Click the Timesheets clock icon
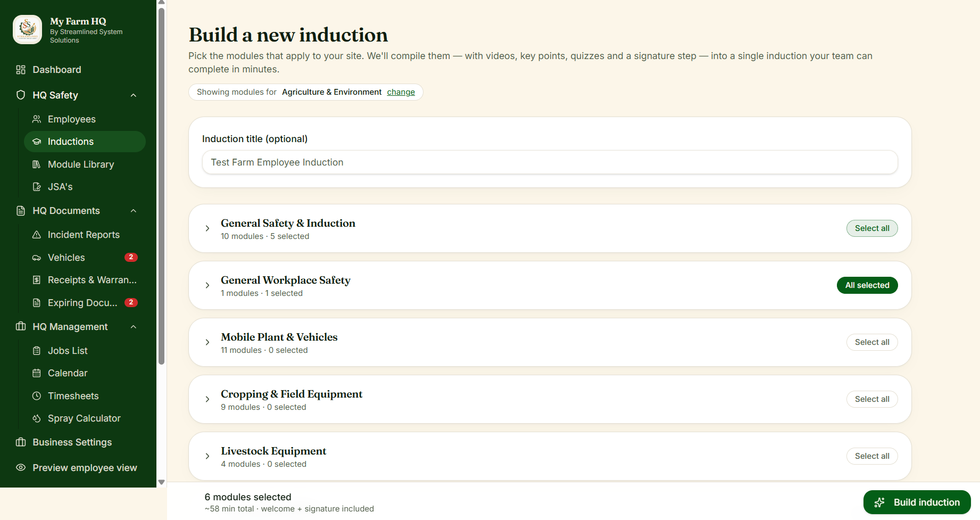 pos(37,396)
